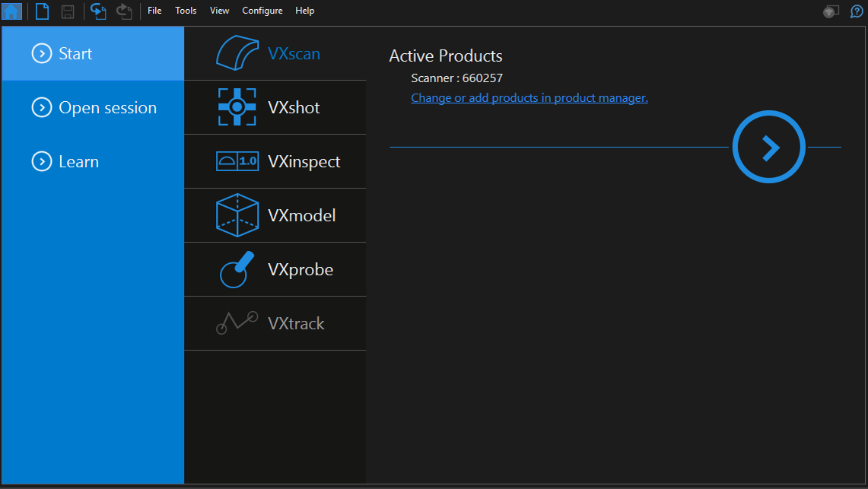The height and width of the screenshot is (489, 868).
Task: Click the VXprobe icon
Action: [x=237, y=269]
